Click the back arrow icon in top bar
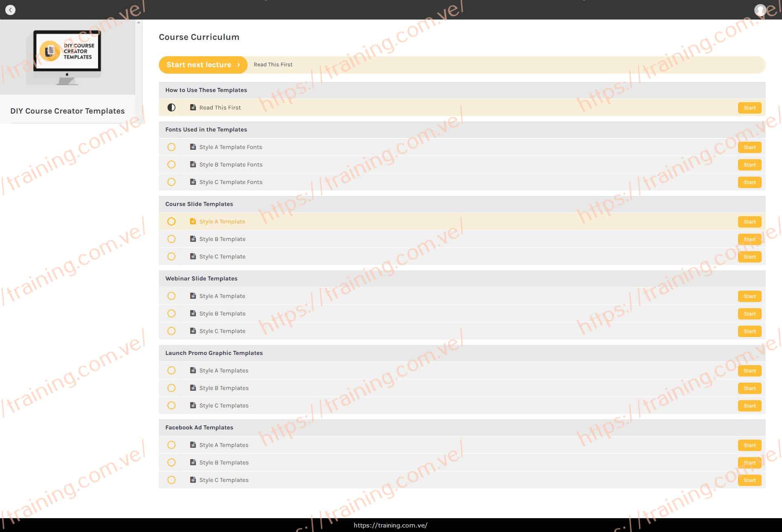The image size is (782, 532). [10, 10]
